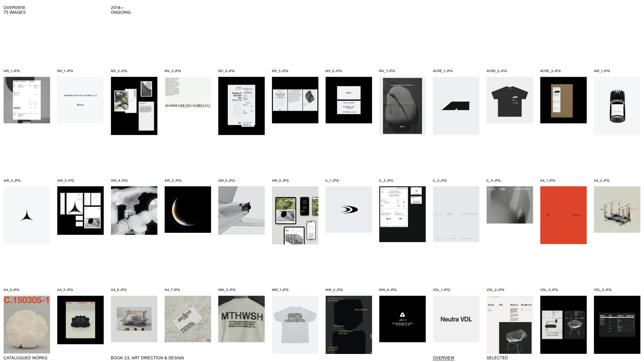Select the VDL_2.JPG wire chair image
This screenshot has width=644, height=362.
pyautogui.click(x=509, y=324)
